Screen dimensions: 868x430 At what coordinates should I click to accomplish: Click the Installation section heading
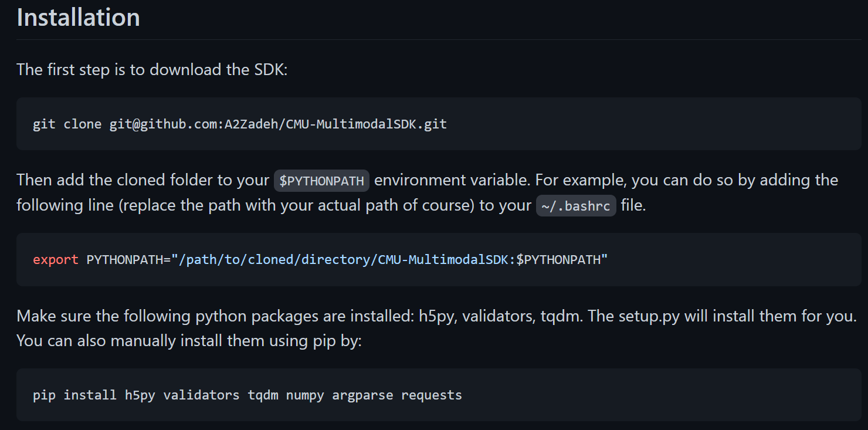78,18
